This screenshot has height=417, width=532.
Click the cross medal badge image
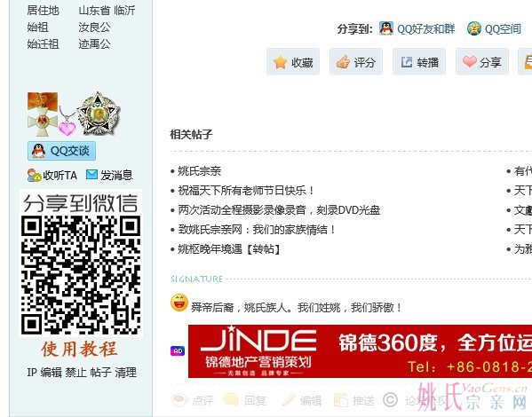tap(43, 114)
